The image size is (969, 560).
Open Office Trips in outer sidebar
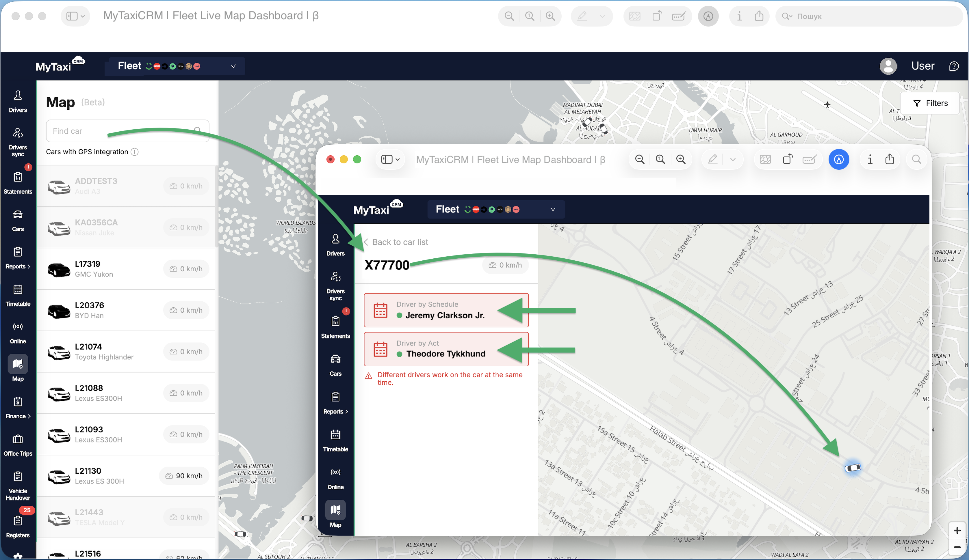[x=18, y=445]
